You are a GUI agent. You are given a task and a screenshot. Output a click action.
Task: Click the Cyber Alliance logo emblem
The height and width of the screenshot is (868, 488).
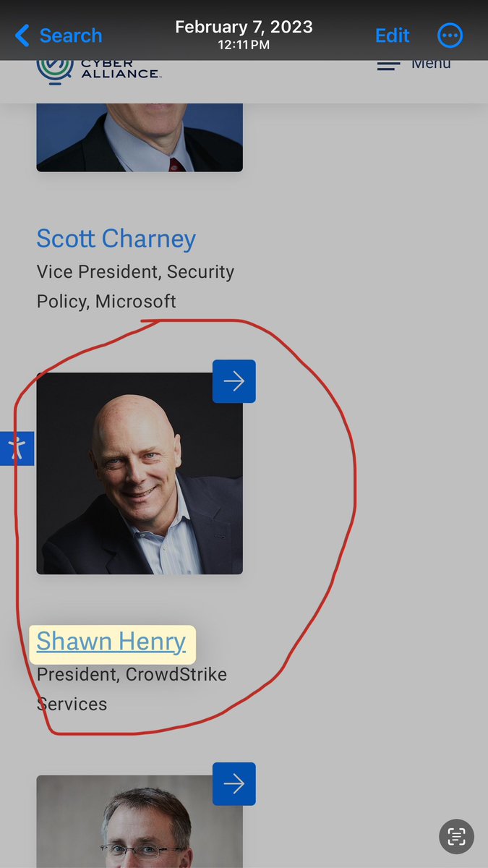[54, 70]
